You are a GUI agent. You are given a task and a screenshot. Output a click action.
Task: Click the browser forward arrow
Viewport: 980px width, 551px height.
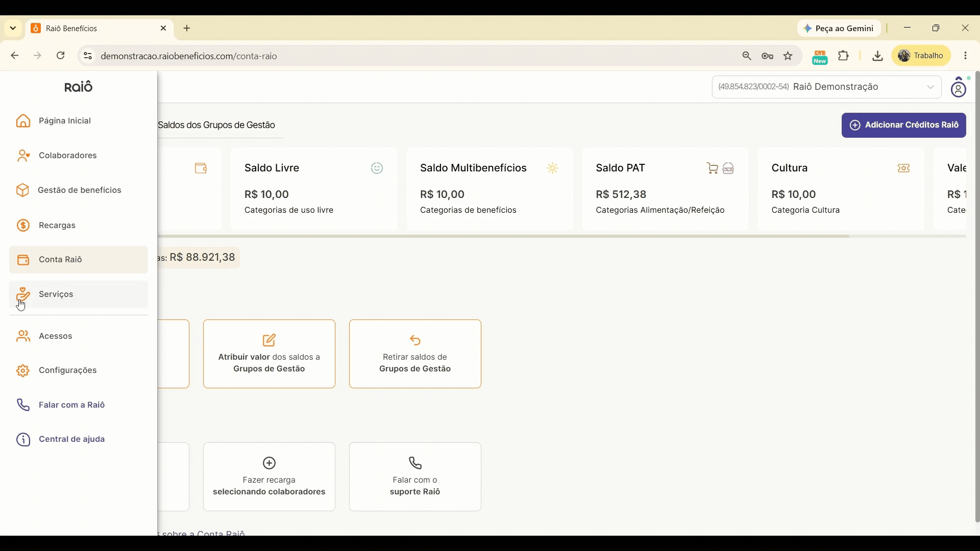point(38,56)
